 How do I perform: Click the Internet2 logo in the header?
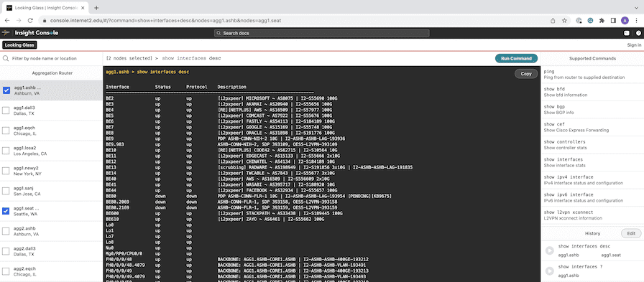pyautogui.click(x=6, y=33)
